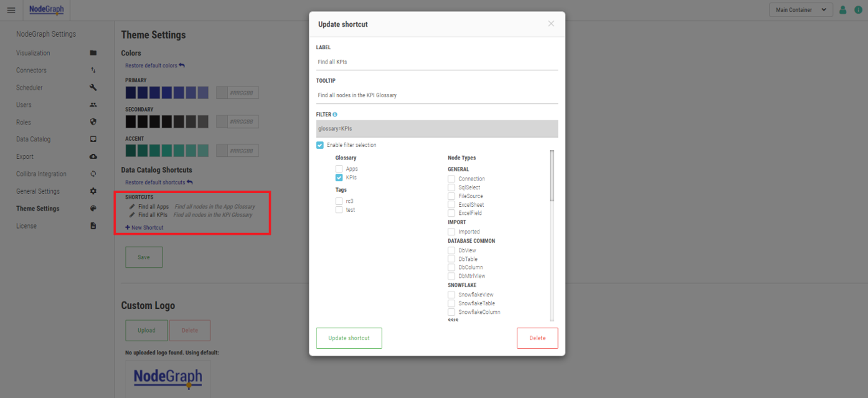The image size is (868, 398).
Task: Tick the SnowflakeTable node type checkbox
Action: click(451, 303)
